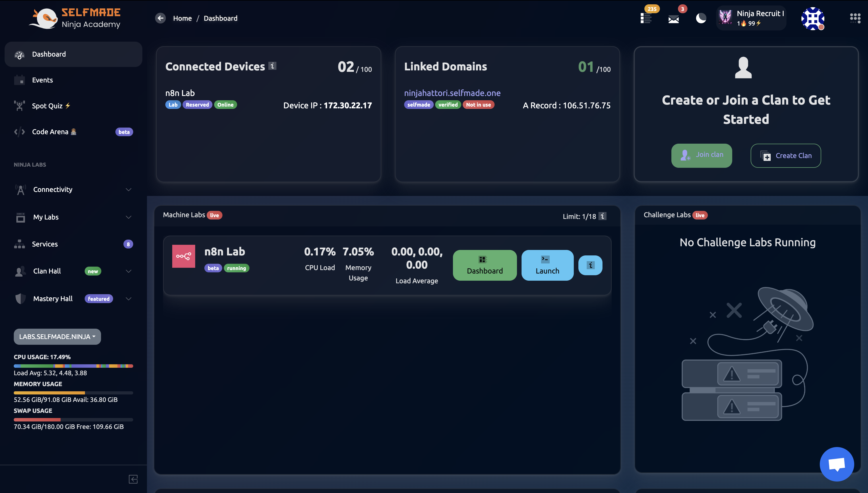Viewport: 868px width, 493px height.
Task: Click the Online status tag
Action: 225,105
